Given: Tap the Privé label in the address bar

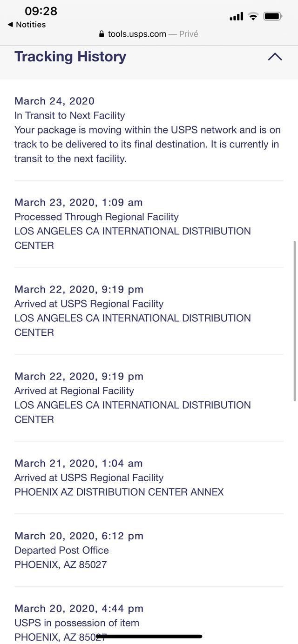Looking at the screenshot, I should (189, 34).
